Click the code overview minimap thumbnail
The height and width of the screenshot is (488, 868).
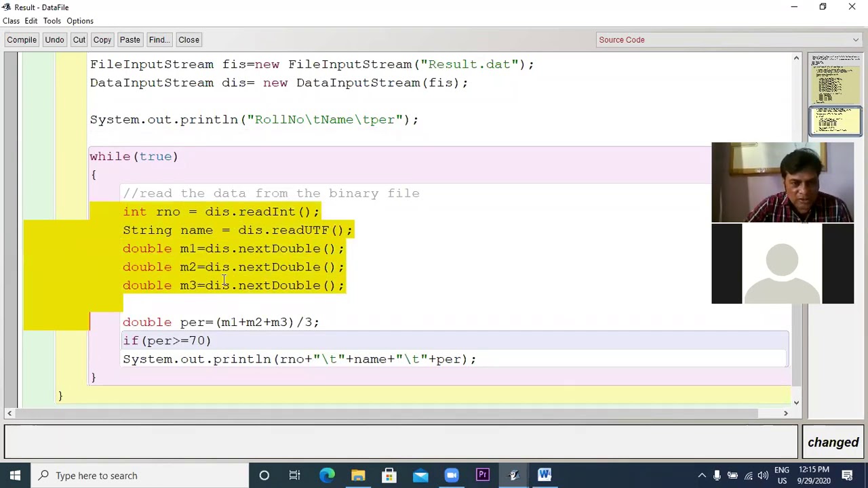(835, 95)
